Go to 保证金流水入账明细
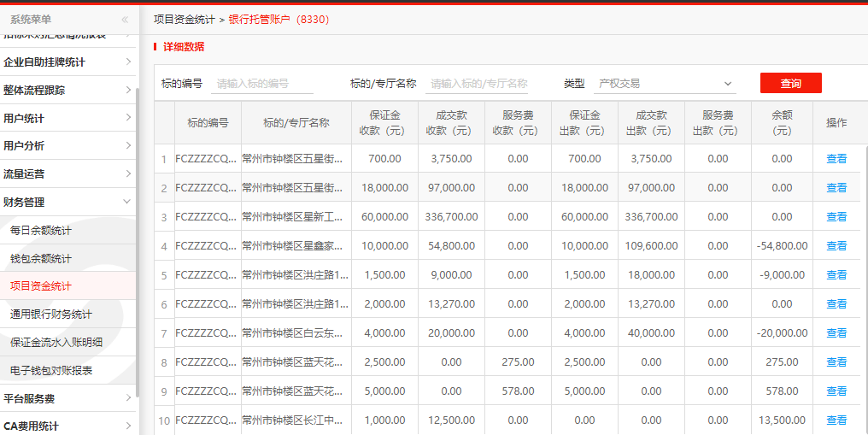This screenshot has width=868, height=435. pos(56,342)
